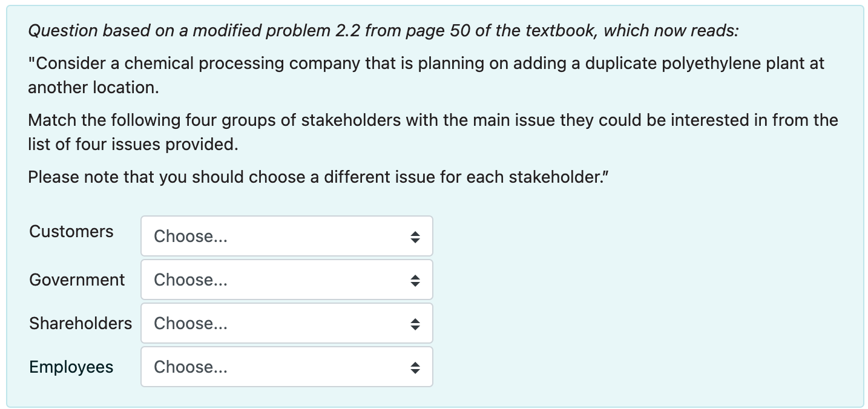868x409 pixels.
Task: Open the Customers issue dropdown
Action: pos(287,236)
